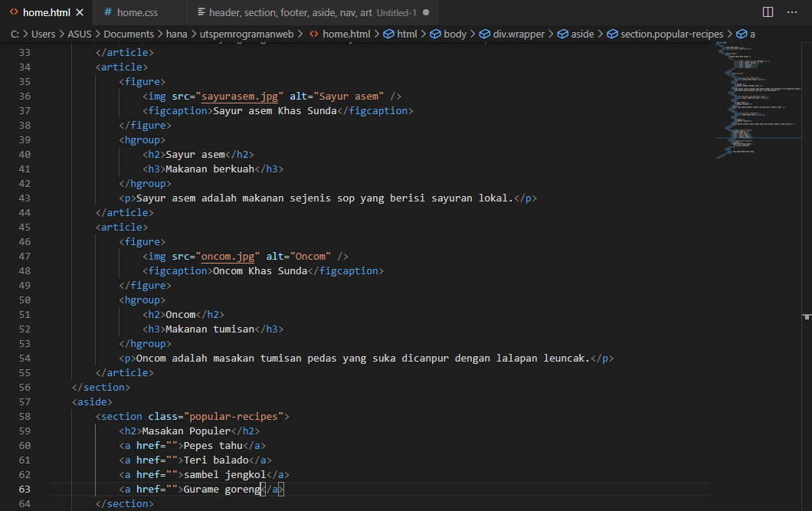Click line number 34

point(25,67)
